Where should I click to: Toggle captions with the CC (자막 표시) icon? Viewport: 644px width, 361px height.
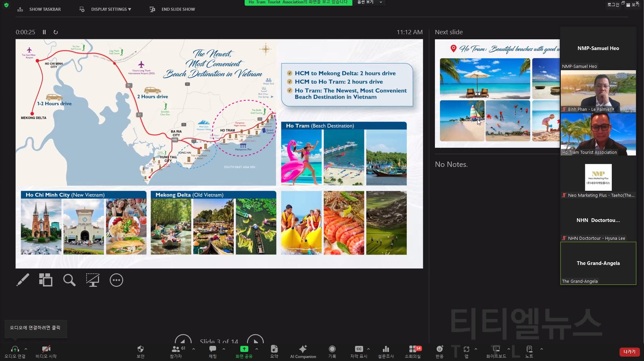[359, 349]
